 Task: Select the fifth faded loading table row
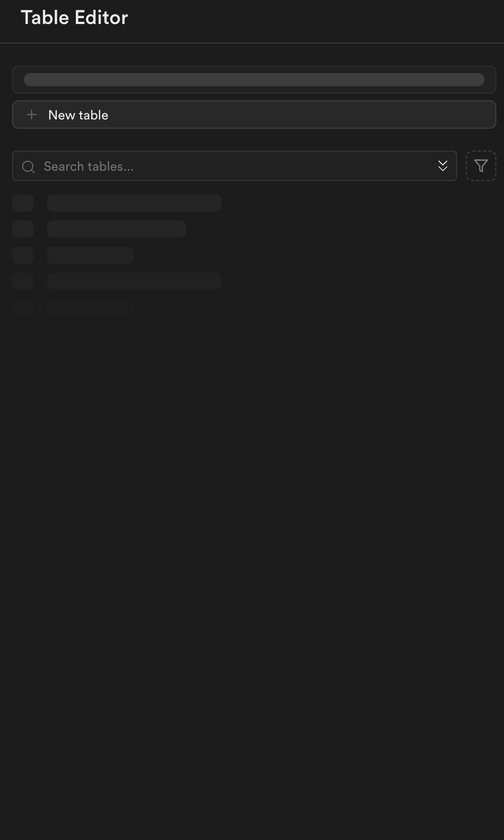click(x=91, y=308)
